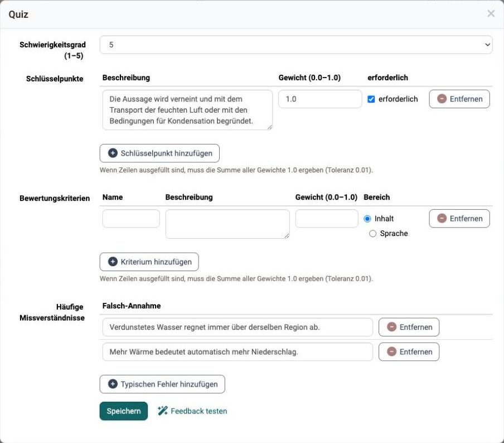
Task: Focus the Bewertungskriterien Name field
Action: pos(131,219)
